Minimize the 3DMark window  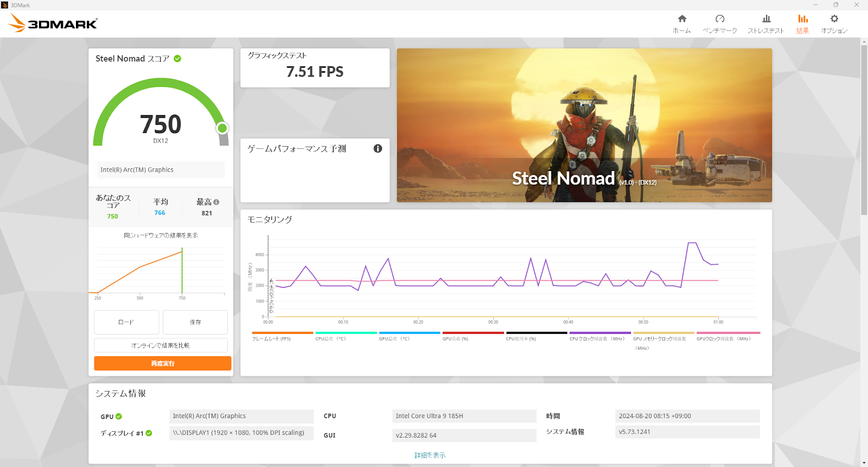[815, 5]
